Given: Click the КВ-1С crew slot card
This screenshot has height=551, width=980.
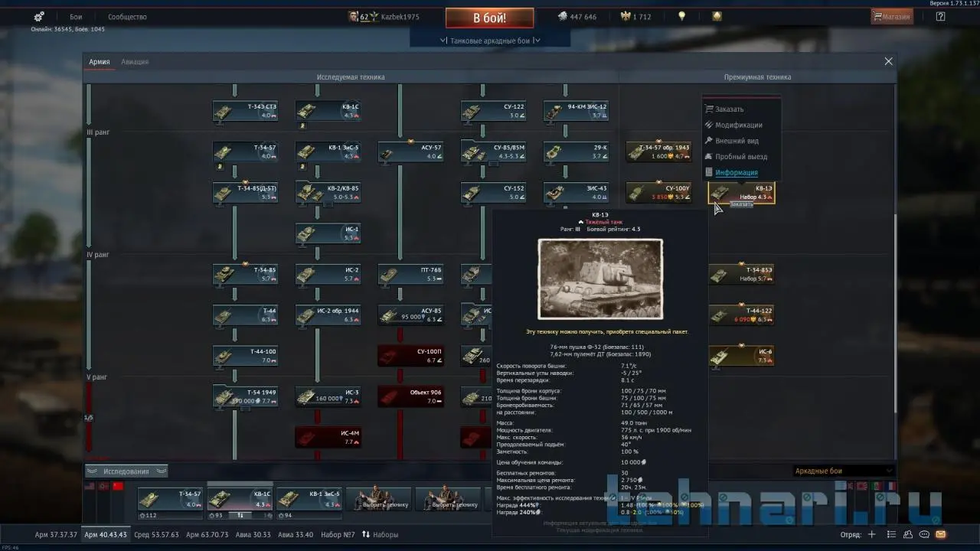Looking at the screenshot, I should pos(240,499).
